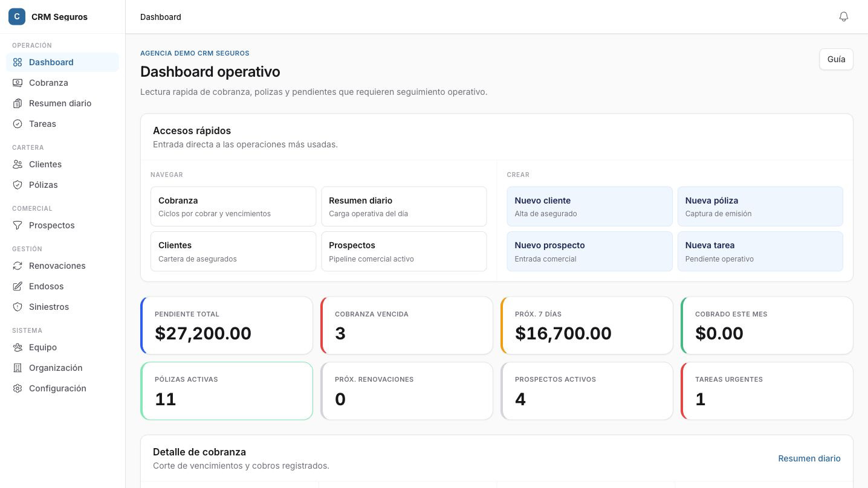Click the Prospectos activos metric card
Viewport: 868px width, 488px height.
(x=587, y=391)
